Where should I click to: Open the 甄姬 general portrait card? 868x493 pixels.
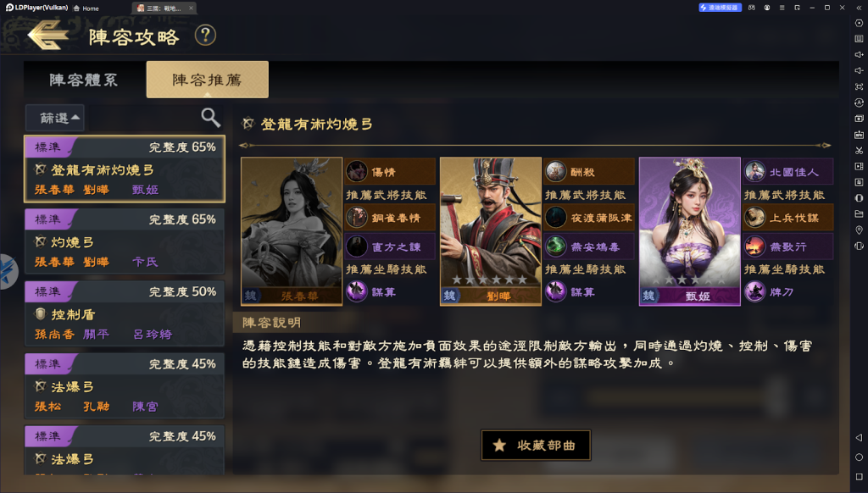tap(689, 231)
